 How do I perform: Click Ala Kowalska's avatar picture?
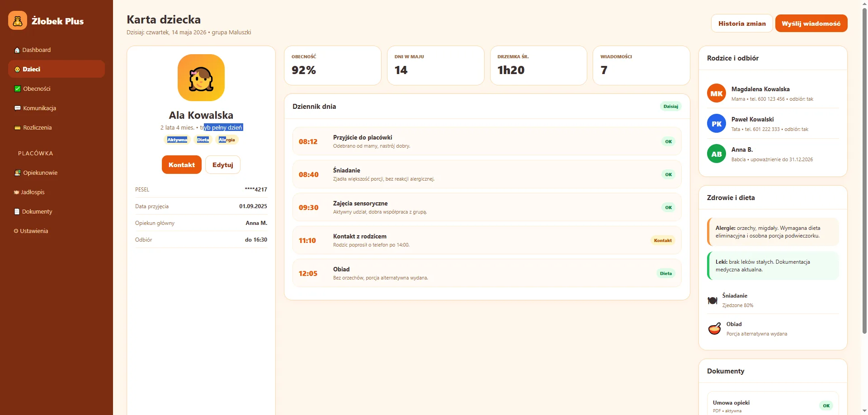pos(201,78)
